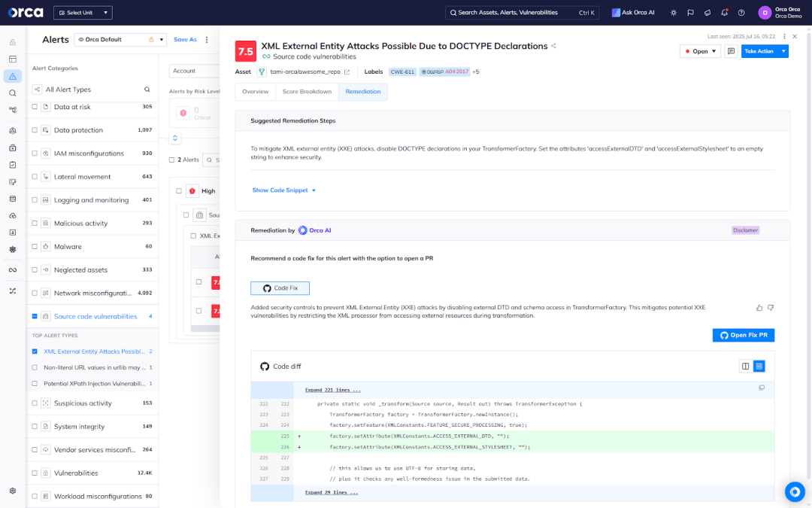The height and width of the screenshot is (508, 812).
Task: Switch to the Overview tab
Action: [x=256, y=92]
